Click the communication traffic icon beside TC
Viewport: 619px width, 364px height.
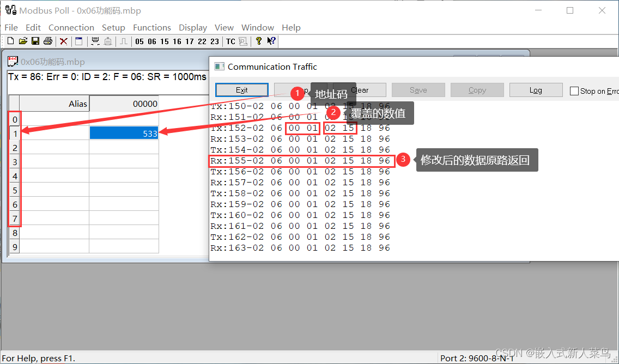(x=243, y=41)
